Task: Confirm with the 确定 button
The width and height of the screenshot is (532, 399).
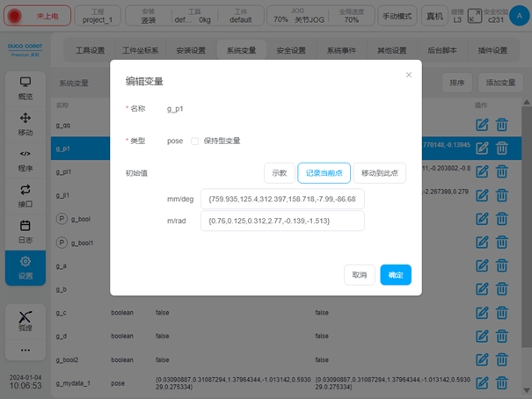Action: [x=395, y=275]
